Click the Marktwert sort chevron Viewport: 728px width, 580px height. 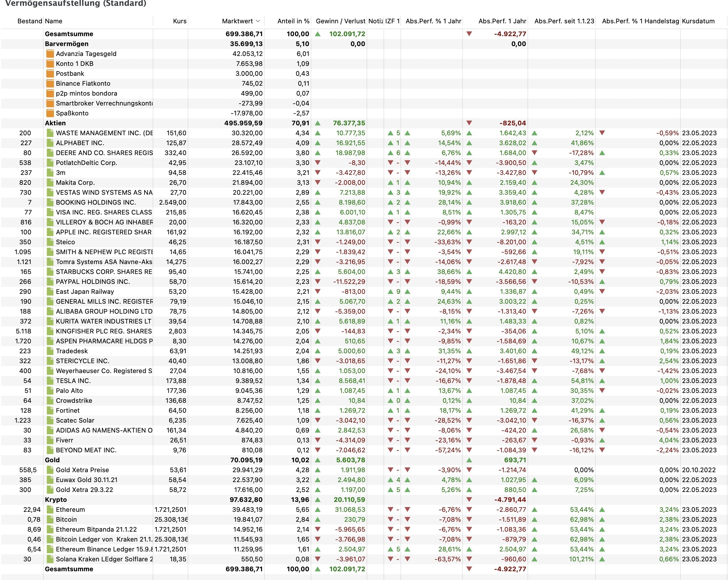[258, 21]
